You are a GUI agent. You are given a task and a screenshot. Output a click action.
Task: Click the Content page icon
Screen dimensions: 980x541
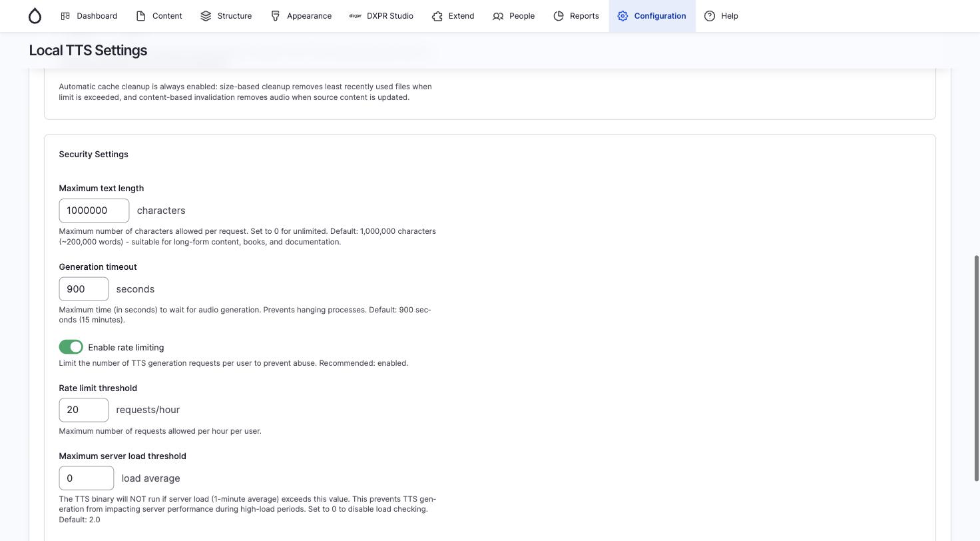point(140,16)
